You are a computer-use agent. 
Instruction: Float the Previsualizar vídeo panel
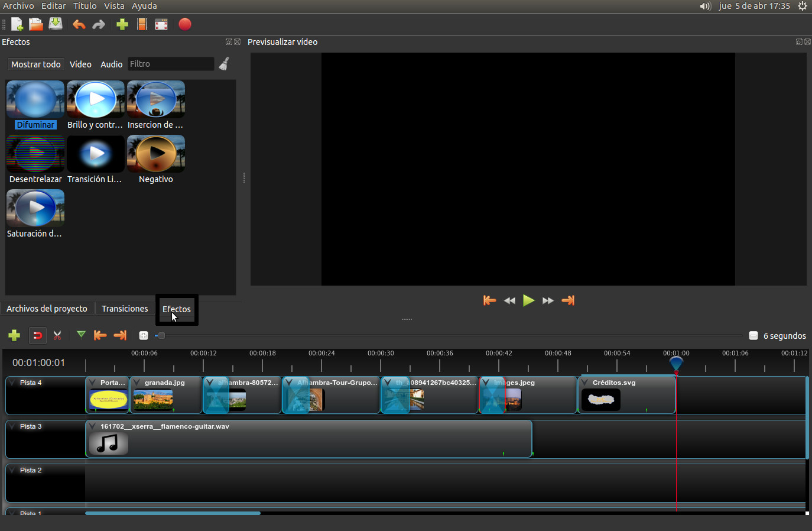coord(799,42)
